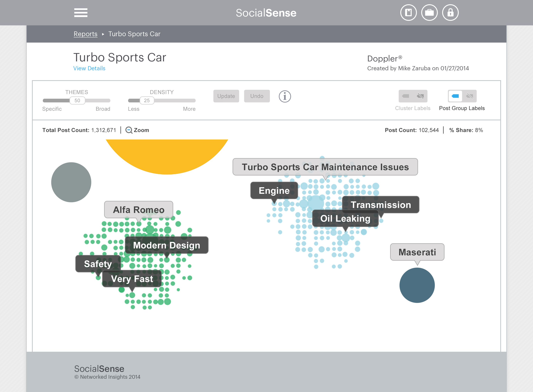Click the Total Post Count value 1,312,671
Viewport: 533px width, 392px height.
pos(104,130)
